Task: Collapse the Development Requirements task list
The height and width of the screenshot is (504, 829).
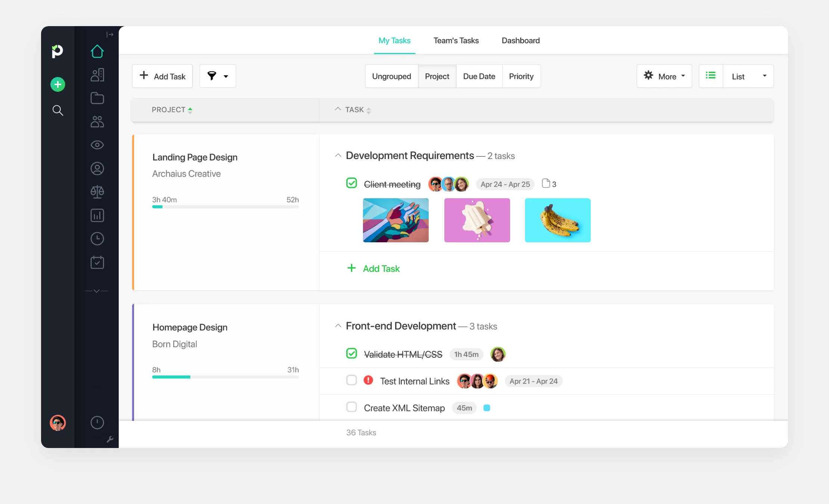Action: 338,155
